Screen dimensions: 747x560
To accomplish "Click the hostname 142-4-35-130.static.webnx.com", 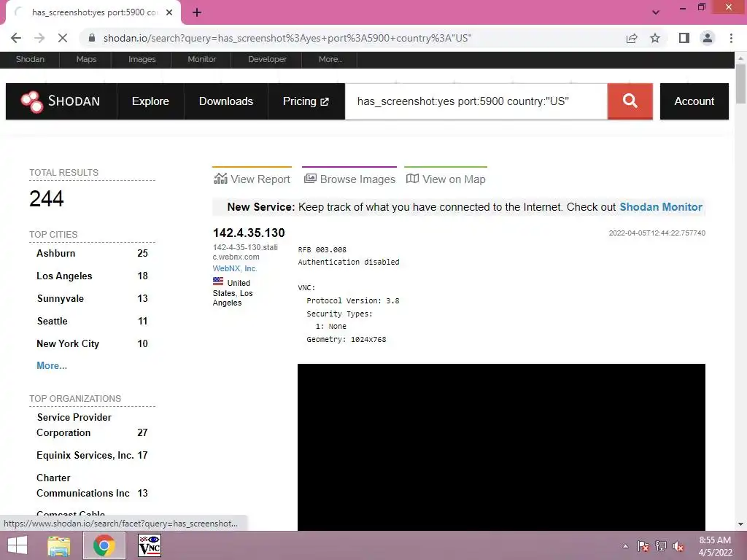I will pos(245,252).
